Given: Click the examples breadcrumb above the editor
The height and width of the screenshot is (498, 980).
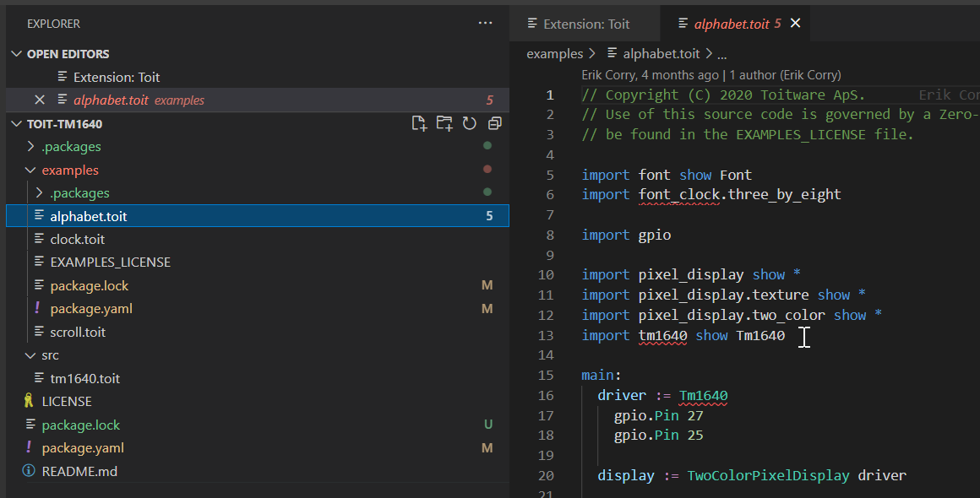Looking at the screenshot, I should 555,53.
